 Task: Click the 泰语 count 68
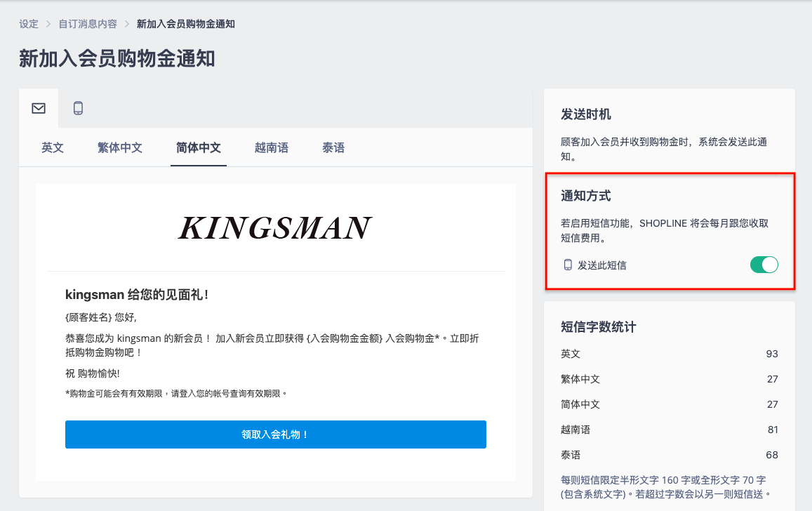[771, 455]
